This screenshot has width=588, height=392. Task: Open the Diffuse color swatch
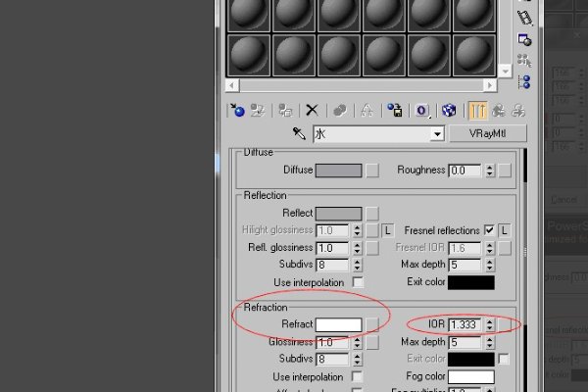[x=339, y=171]
